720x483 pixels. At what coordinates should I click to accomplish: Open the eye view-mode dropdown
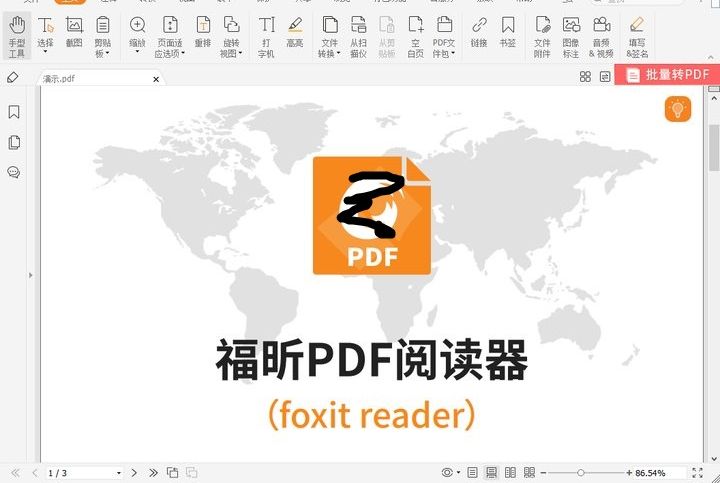(450, 472)
